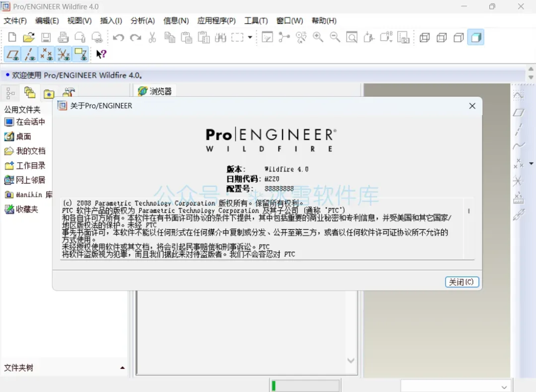Screen dimensions: 536x392
Task: Open 在会话中 folder
Action: point(25,122)
